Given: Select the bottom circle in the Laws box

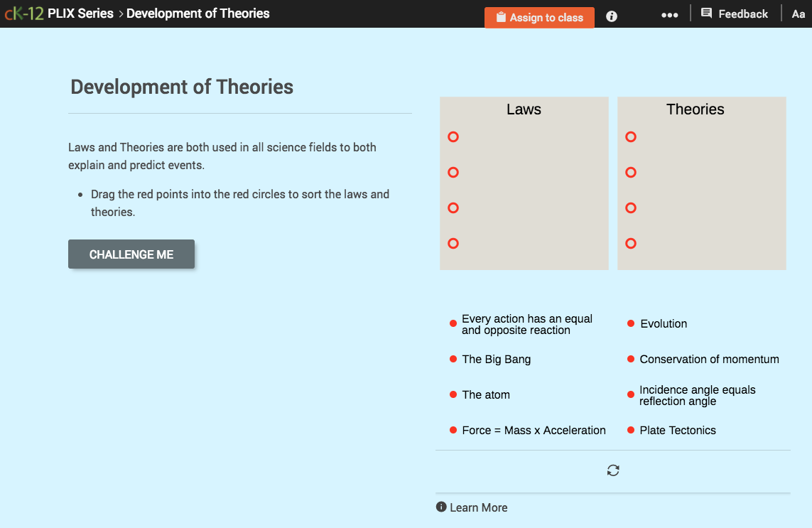Looking at the screenshot, I should [453, 243].
